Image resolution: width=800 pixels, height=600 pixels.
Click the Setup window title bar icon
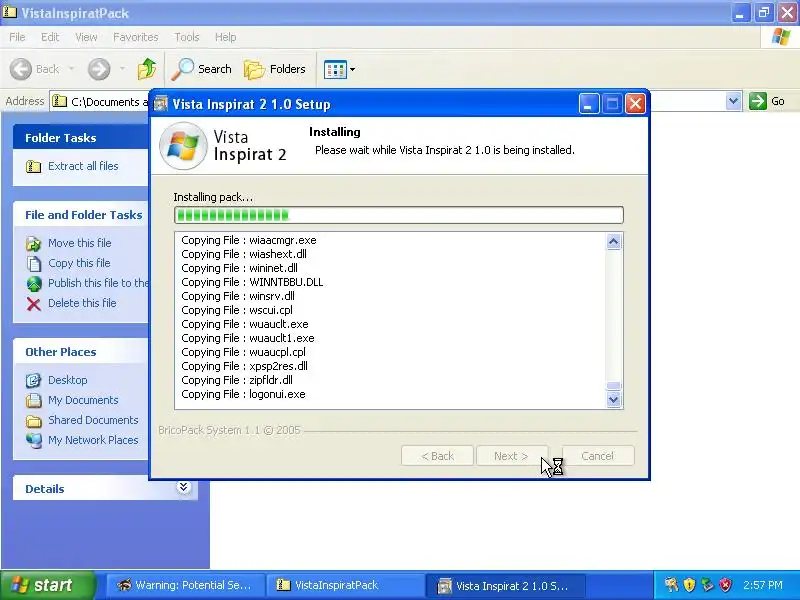(x=161, y=104)
